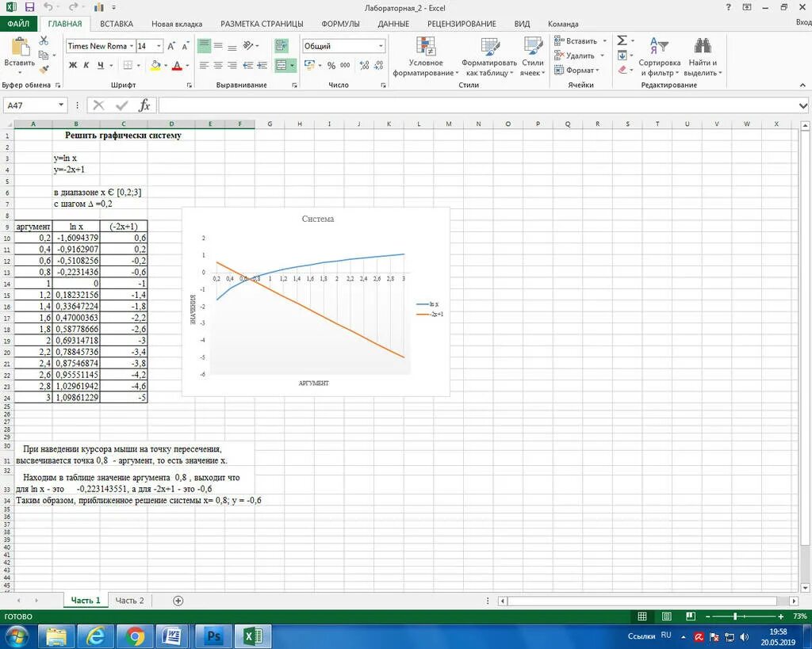Select the Format Painter brush icon
The height and width of the screenshot is (649, 812).
click(x=44, y=69)
